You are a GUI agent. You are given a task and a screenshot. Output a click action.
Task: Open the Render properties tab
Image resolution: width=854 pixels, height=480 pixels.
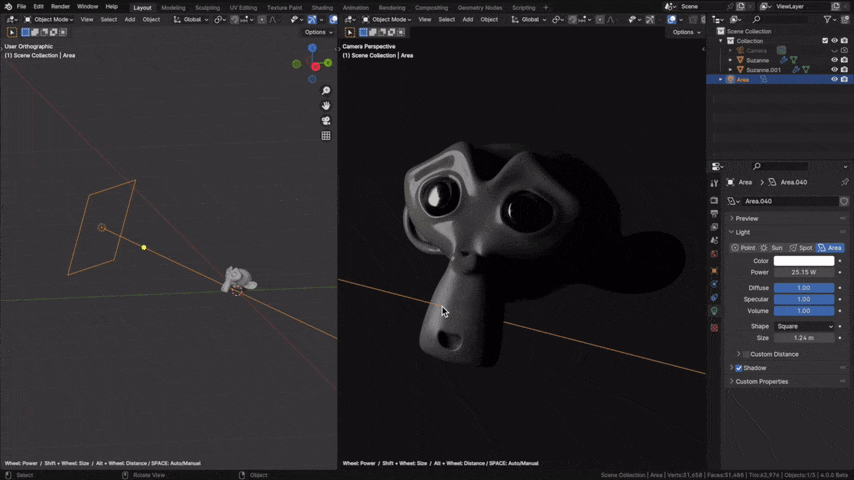click(x=714, y=200)
